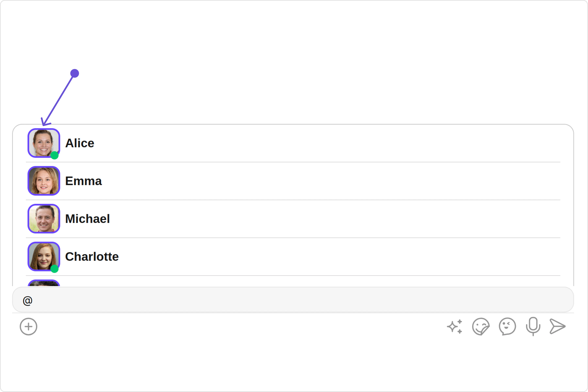Click Michael's profile avatar
Image resolution: width=588 pixels, height=392 pixels.
[44, 219]
